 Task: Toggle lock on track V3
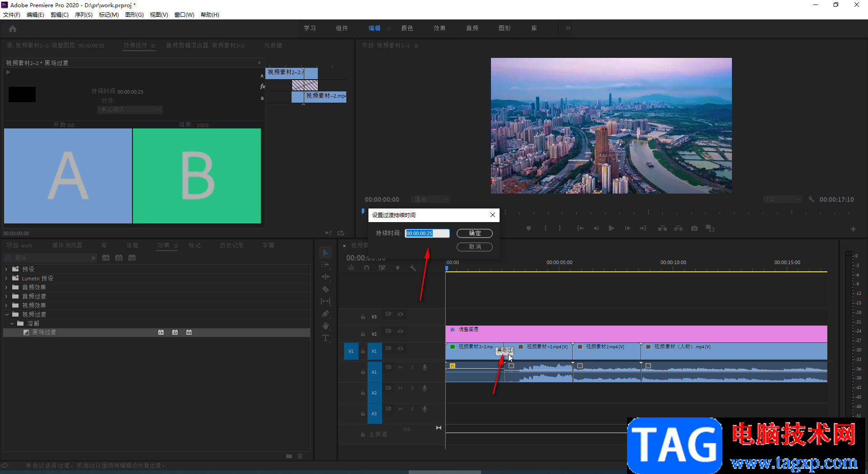363,317
